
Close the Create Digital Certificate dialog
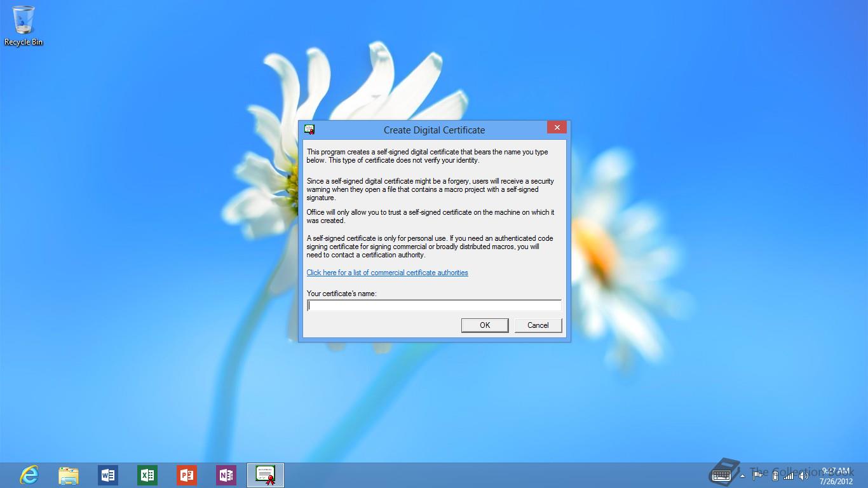557,127
